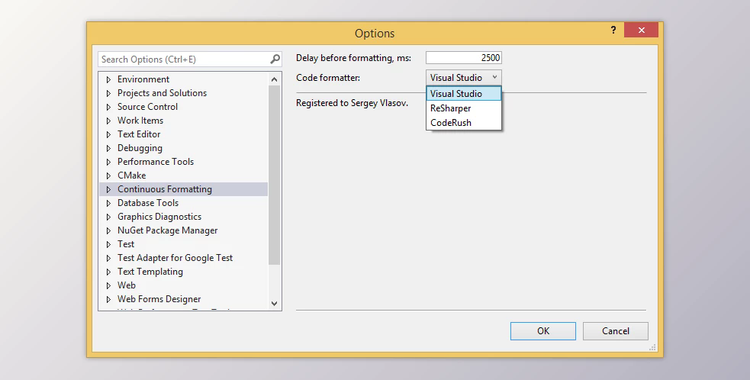
Task: Select Performance Tools category
Action: pos(155,162)
